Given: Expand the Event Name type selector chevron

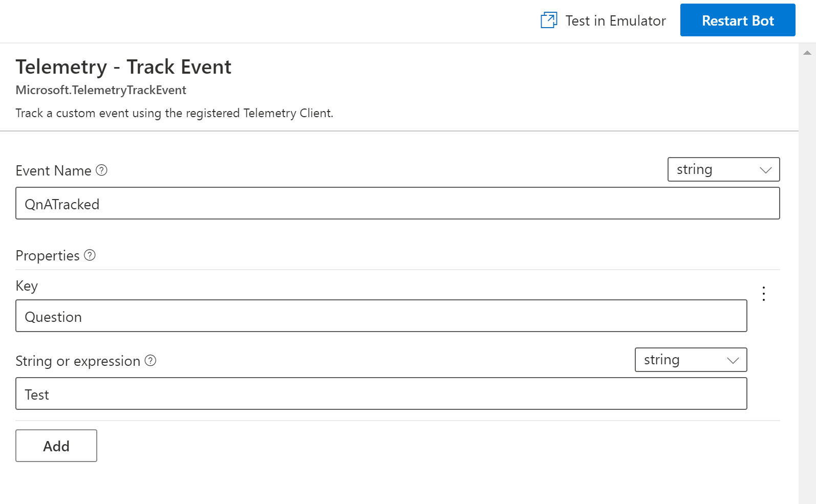Looking at the screenshot, I should coord(765,169).
